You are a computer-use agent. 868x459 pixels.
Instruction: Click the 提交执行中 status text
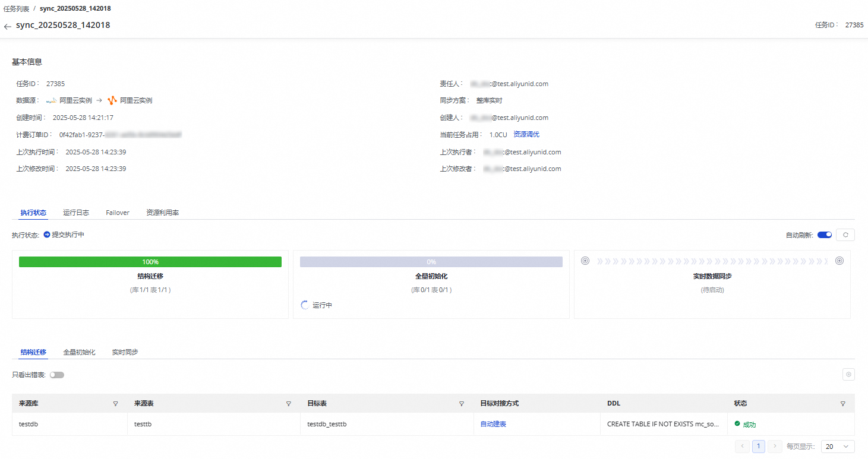68,235
